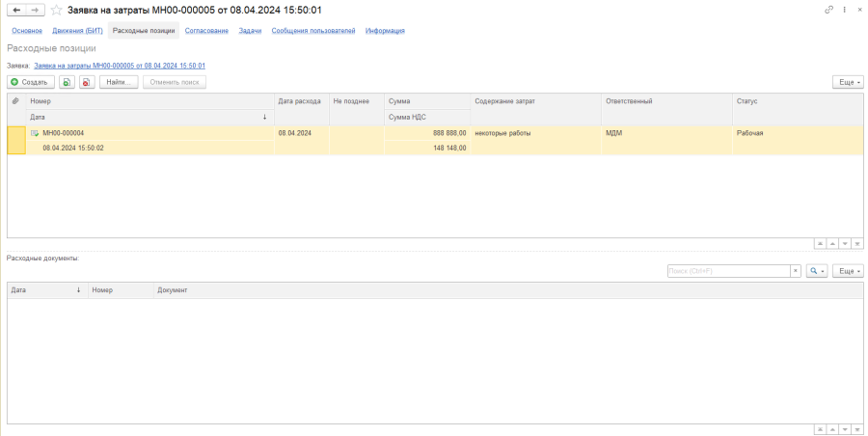
Task: Click into the Поиск (Ctrl+F) search field
Action: 728,272
